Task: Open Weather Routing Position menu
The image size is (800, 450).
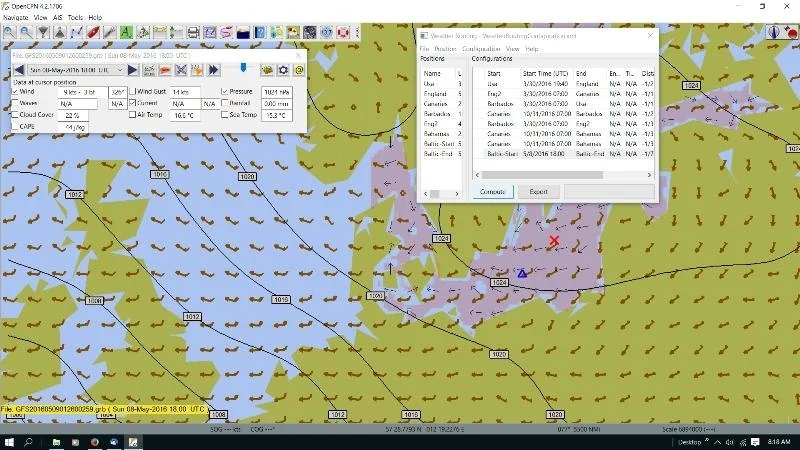Action: click(x=445, y=49)
